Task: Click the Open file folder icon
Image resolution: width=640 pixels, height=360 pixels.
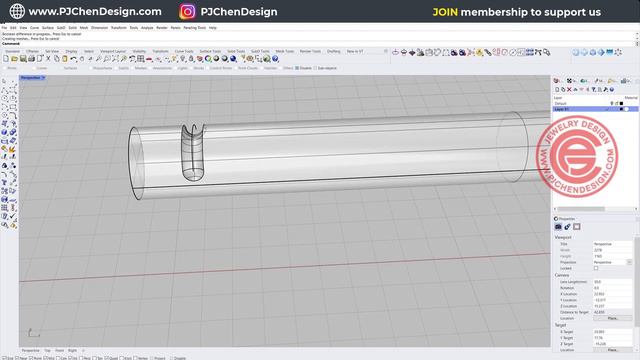Action: [x=14, y=59]
